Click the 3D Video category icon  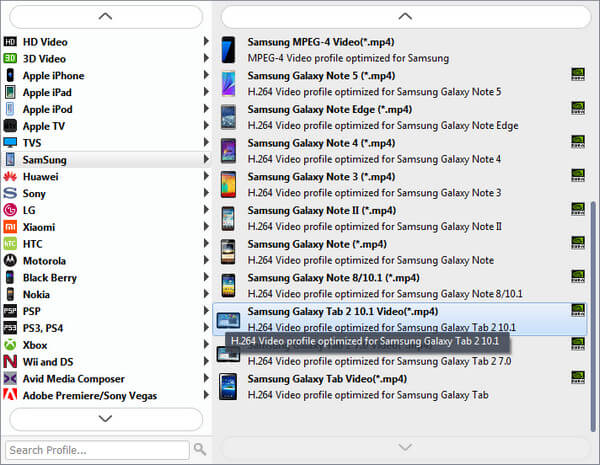pyautogui.click(x=10, y=58)
